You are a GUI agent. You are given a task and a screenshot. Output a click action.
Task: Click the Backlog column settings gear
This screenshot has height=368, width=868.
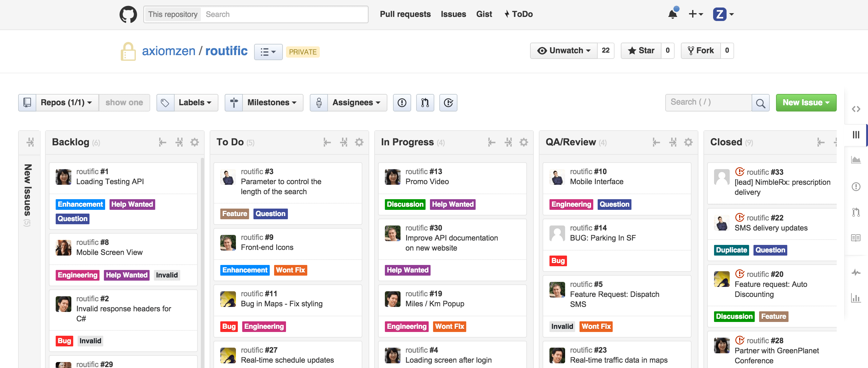click(194, 142)
